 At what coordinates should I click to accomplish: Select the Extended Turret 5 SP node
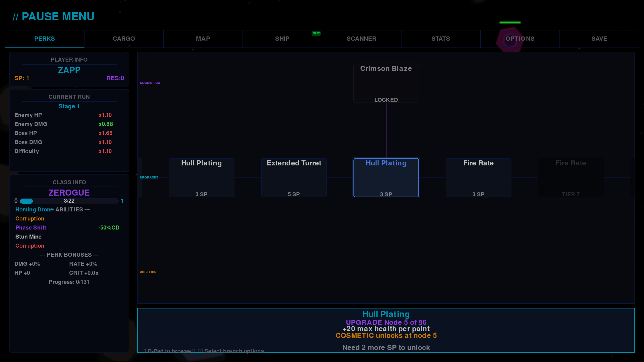(294, 178)
